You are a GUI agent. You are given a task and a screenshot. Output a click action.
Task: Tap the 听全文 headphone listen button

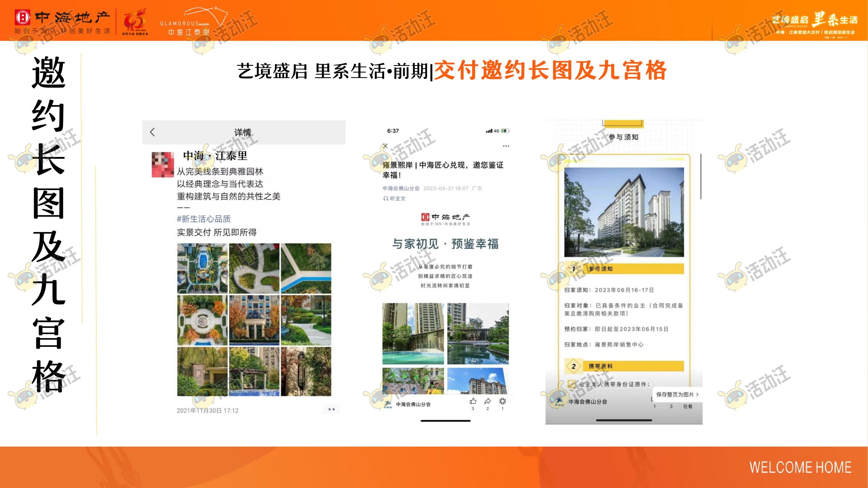tap(394, 198)
